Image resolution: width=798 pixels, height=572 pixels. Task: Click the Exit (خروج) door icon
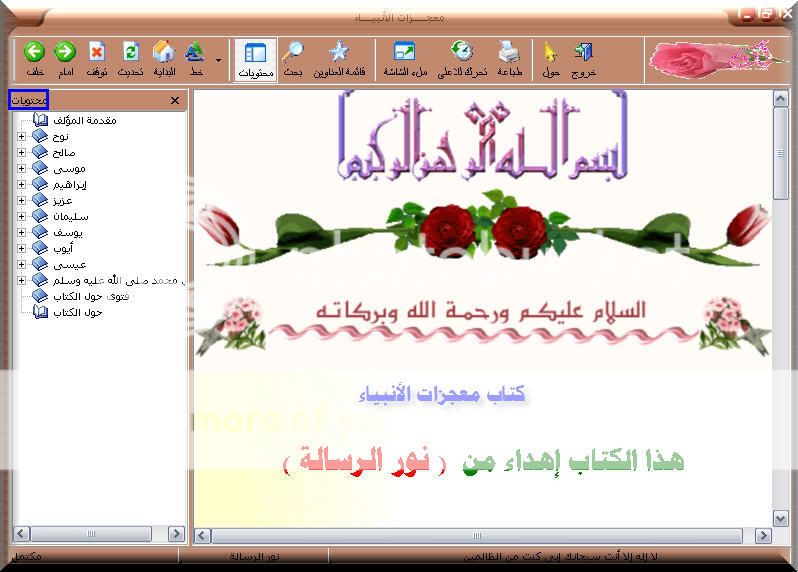pos(584,53)
